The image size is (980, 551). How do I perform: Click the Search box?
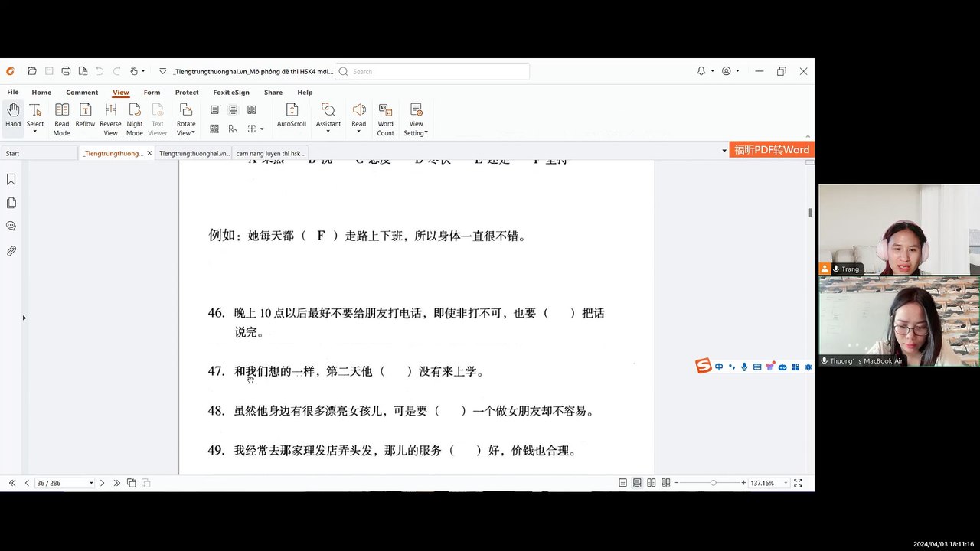coord(433,71)
